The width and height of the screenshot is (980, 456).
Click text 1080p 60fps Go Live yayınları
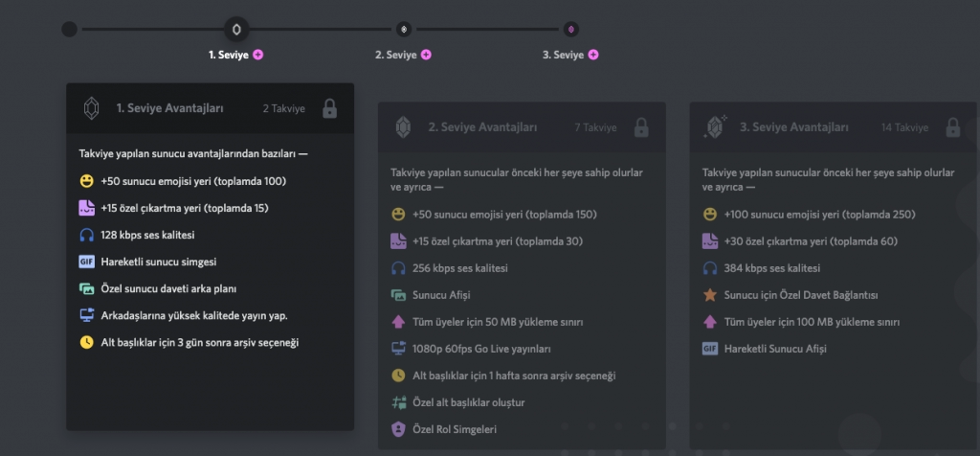click(482, 349)
